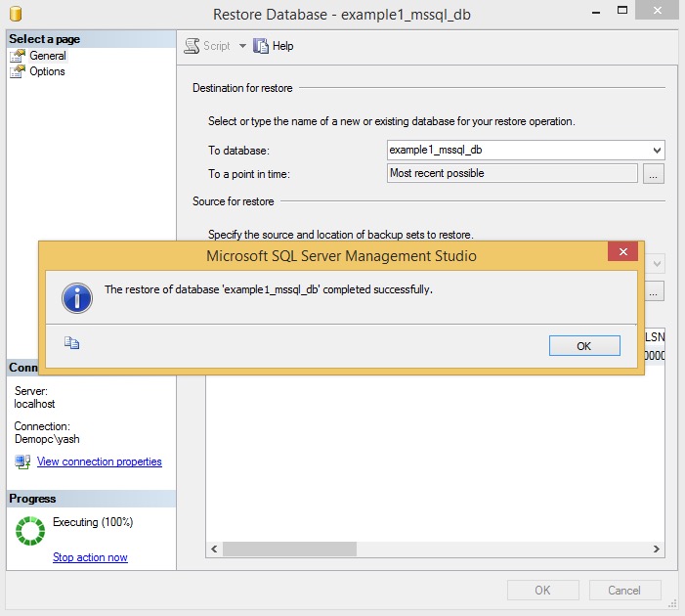The image size is (685, 616).
Task: Click the Most recent possible field
Action: pyautogui.click(x=512, y=173)
